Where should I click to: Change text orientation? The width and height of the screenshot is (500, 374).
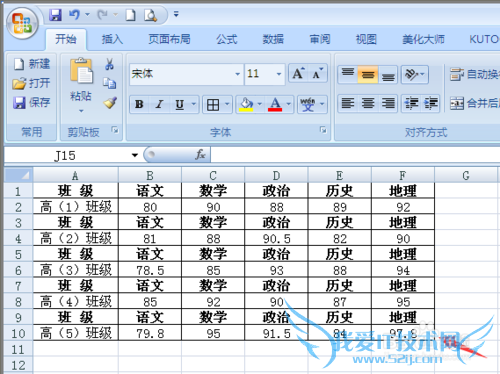point(414,74)
